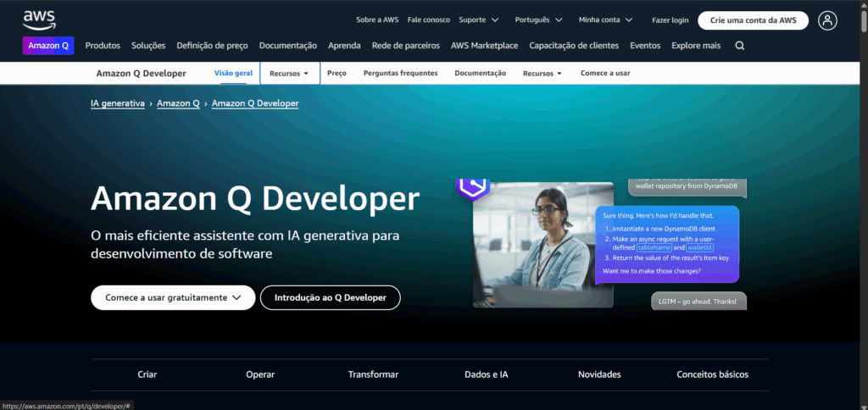Click Sobre a AWS link

pos(377,20)
